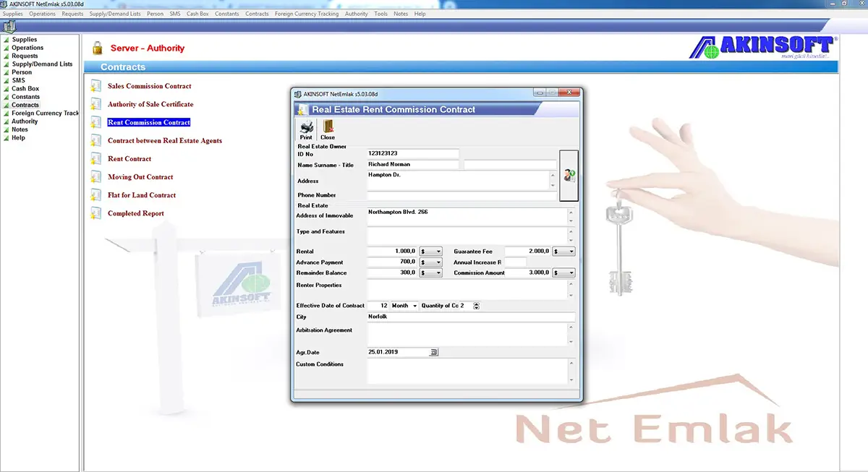Click the green arrow icon beside Cash Box
Screen dimensions: 868x472
click(7, 89)
